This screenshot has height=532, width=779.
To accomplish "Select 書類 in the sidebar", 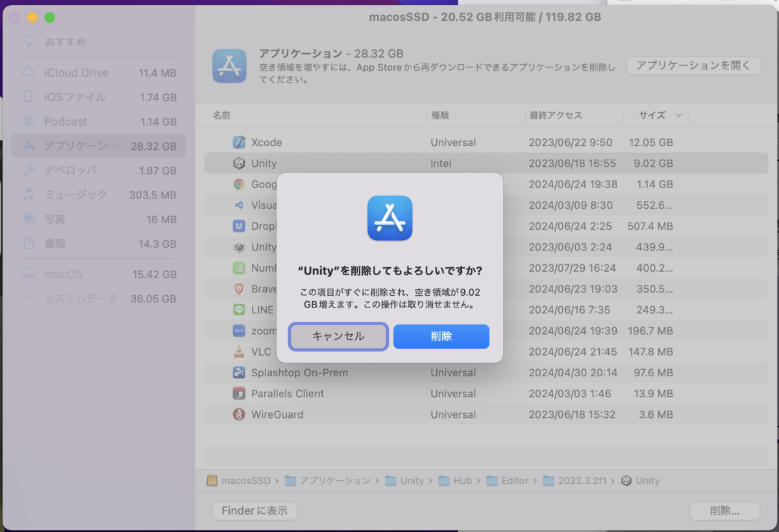I will pos(99,244).
